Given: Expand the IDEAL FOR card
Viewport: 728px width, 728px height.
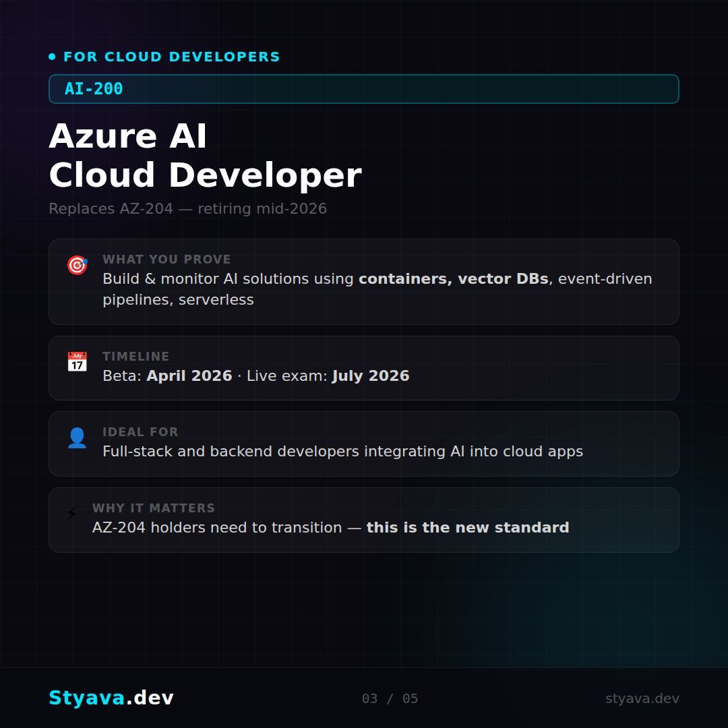Looking at the screenshot, I should [364, 444].
